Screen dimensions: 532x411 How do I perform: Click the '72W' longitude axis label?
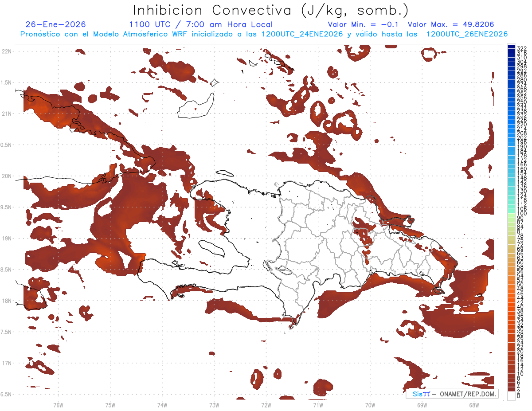pos(266,405)
